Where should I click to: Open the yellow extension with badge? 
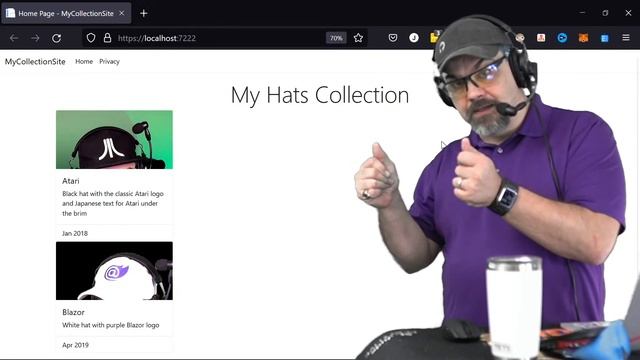[434, 37]
